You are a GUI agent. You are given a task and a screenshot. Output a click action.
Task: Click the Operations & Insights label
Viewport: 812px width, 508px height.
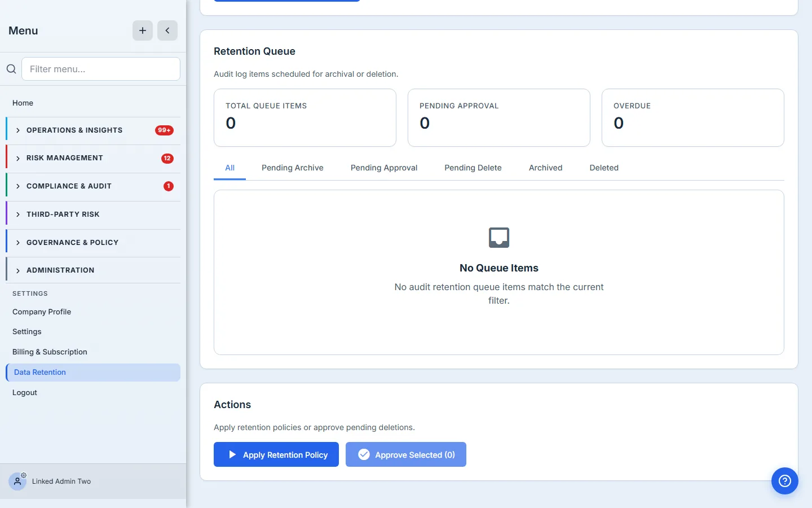point(74,130)
